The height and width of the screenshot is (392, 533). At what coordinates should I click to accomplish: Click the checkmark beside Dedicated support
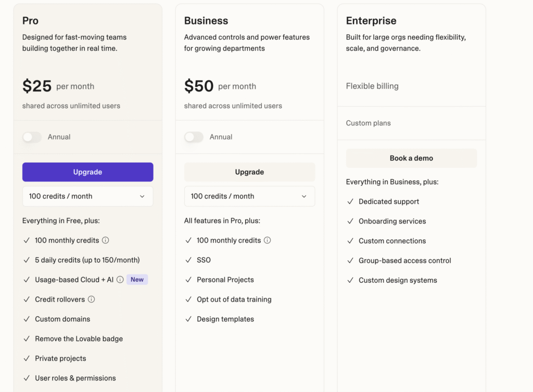350,202
